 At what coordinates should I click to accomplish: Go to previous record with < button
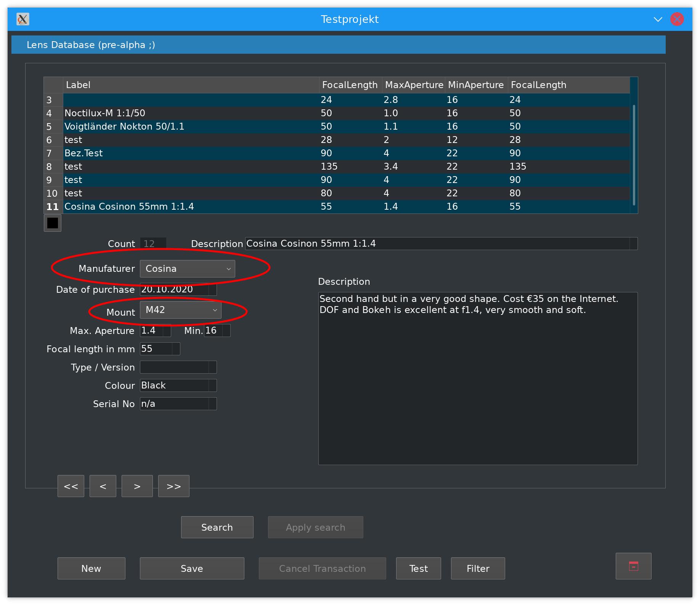pos(103,486)
